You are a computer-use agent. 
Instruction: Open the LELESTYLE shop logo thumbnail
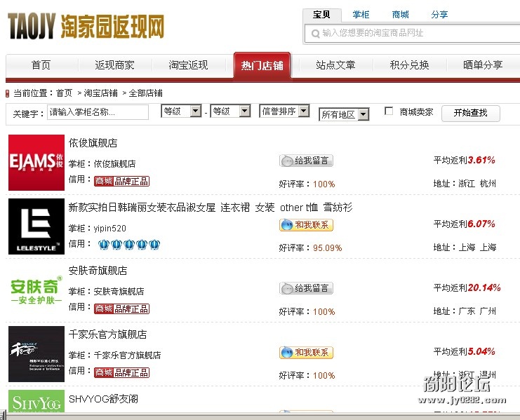point(36,226)
